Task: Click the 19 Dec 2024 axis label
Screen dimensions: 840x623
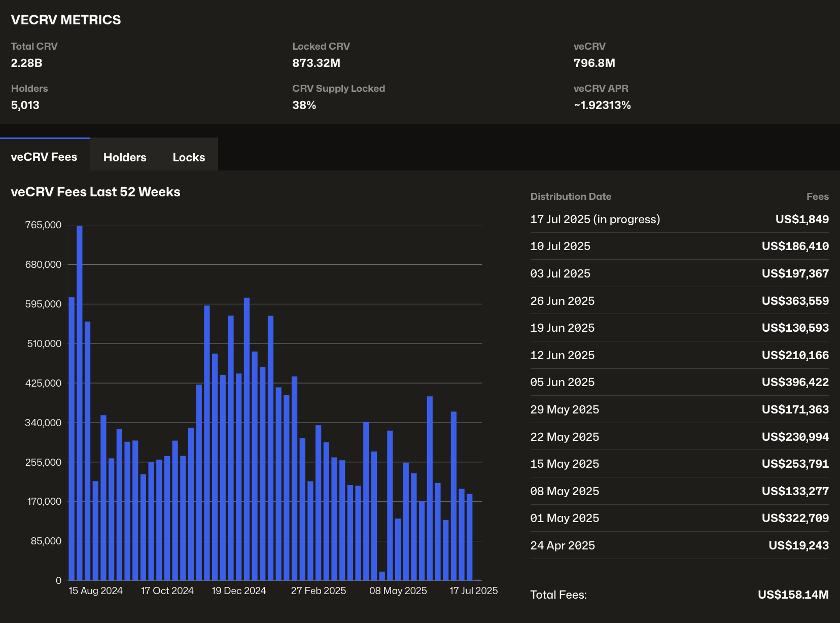Action: [x=238, y=591]
